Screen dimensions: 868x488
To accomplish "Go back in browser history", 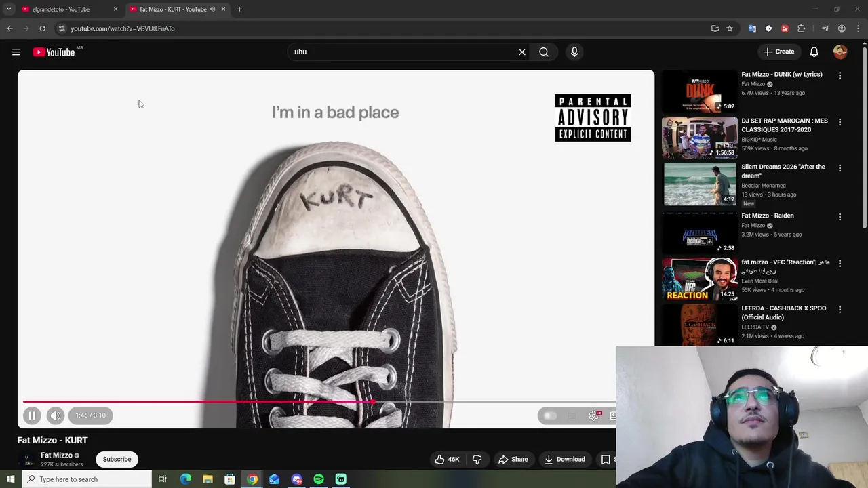I will click(x=10, y=28).
